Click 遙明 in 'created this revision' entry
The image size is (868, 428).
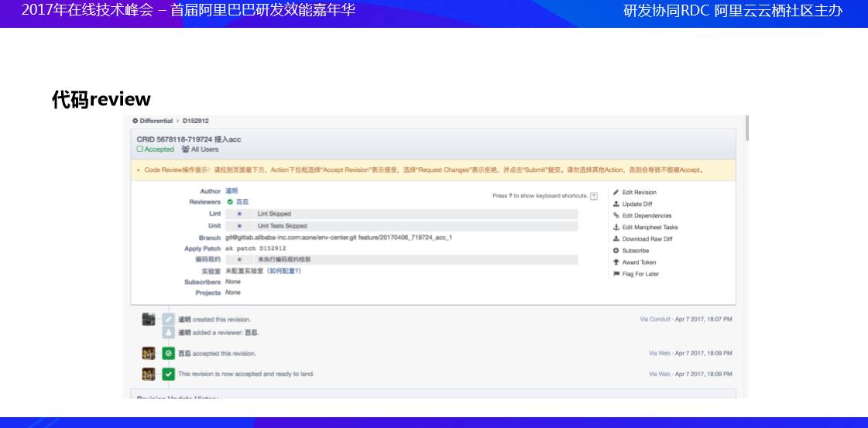(184, 320)
